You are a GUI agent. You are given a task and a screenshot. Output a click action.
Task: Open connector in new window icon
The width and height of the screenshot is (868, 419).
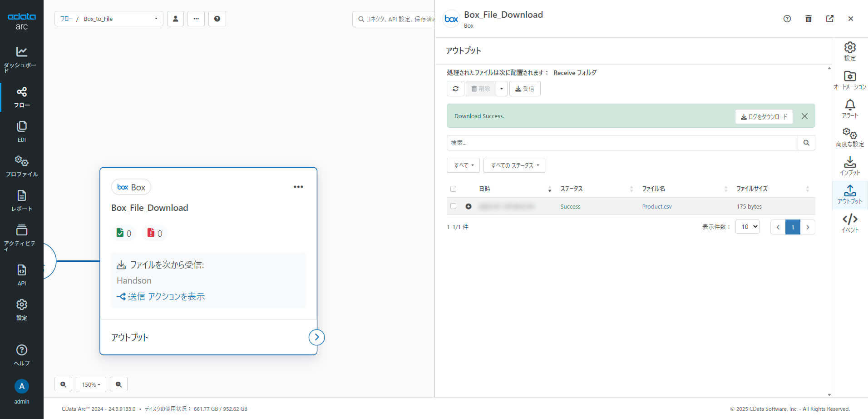pos(829,19)
